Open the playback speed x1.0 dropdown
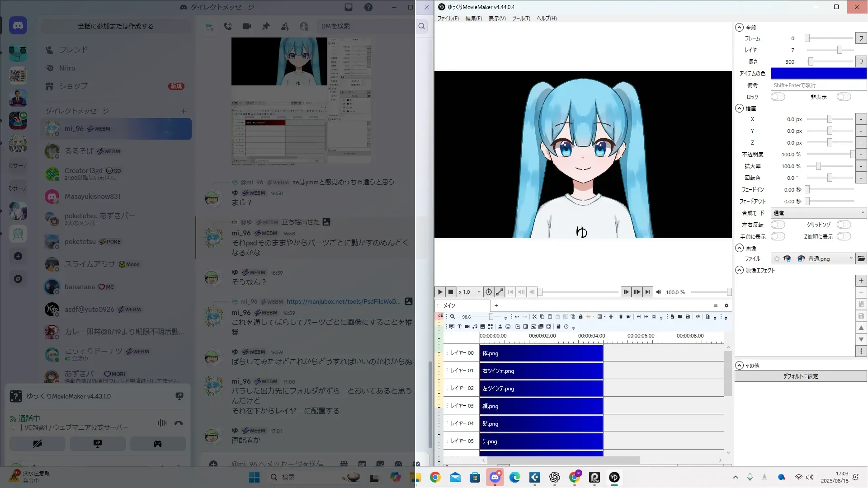Viewport: 868px width, 488px height. click(x=469, y=292)
